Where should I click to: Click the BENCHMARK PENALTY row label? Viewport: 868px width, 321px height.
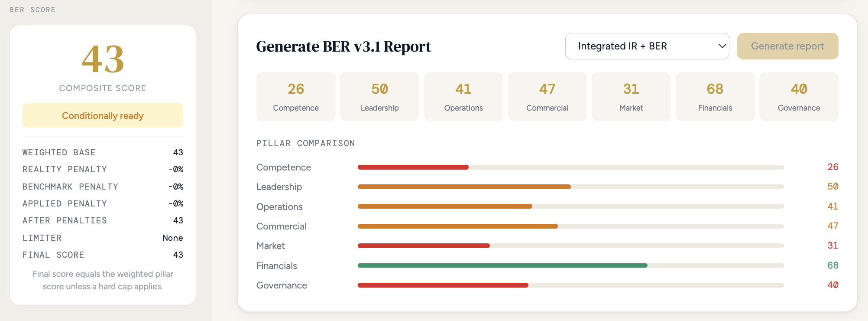70,187
